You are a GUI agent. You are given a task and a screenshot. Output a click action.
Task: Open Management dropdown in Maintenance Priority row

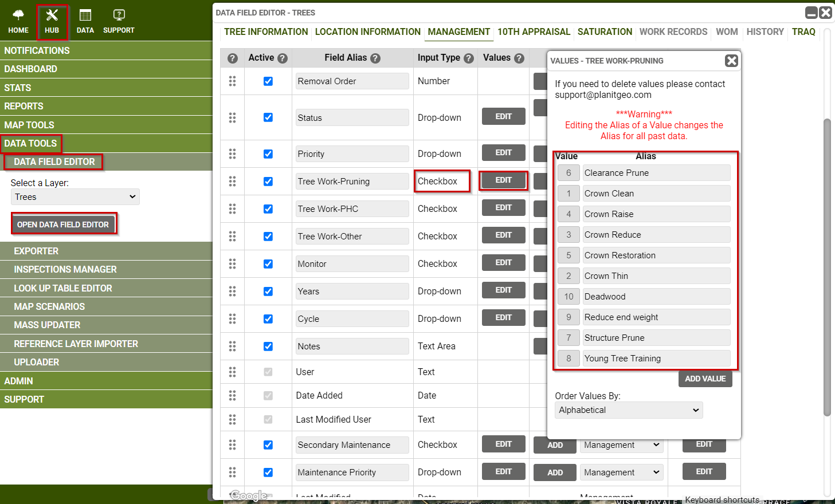(x=621, y=472)
